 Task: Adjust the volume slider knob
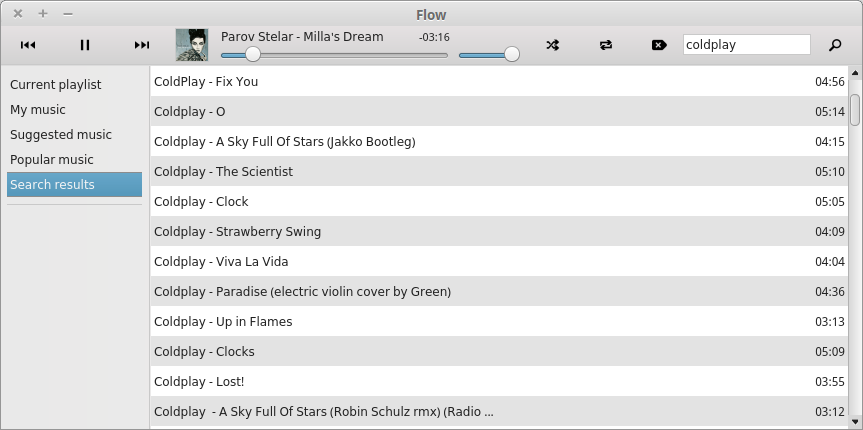point(512,55)
